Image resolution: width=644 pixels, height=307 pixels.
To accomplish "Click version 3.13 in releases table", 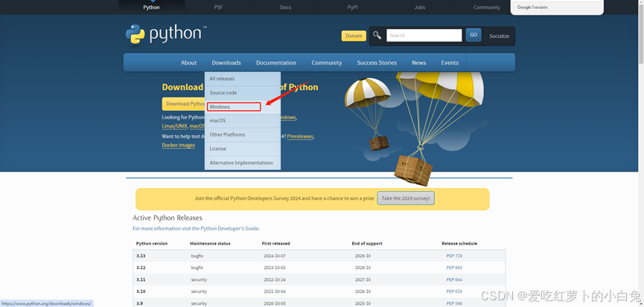I will [x=141, y=256].
